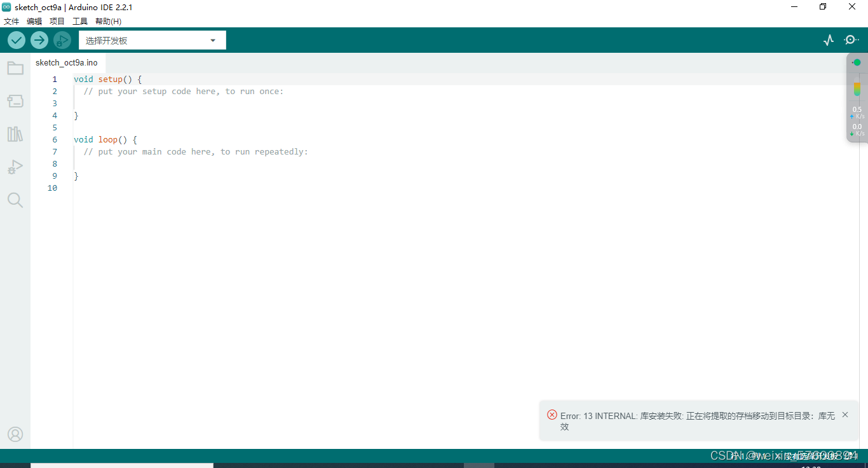The width and height of the screenshot is (868, 468).
Task: Open the Search sidebar icon
Action: [x=15, y=200]
